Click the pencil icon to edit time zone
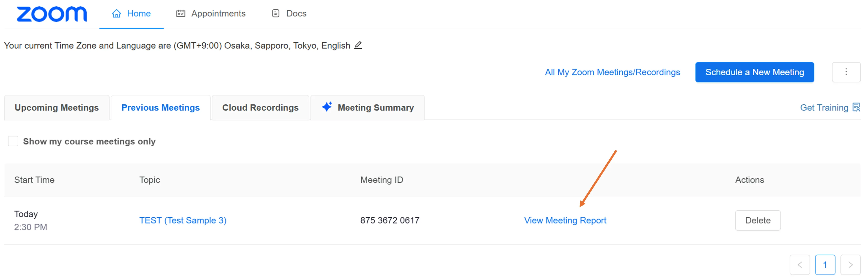Viewport: 868px width, 280px height. coord(358,45)
